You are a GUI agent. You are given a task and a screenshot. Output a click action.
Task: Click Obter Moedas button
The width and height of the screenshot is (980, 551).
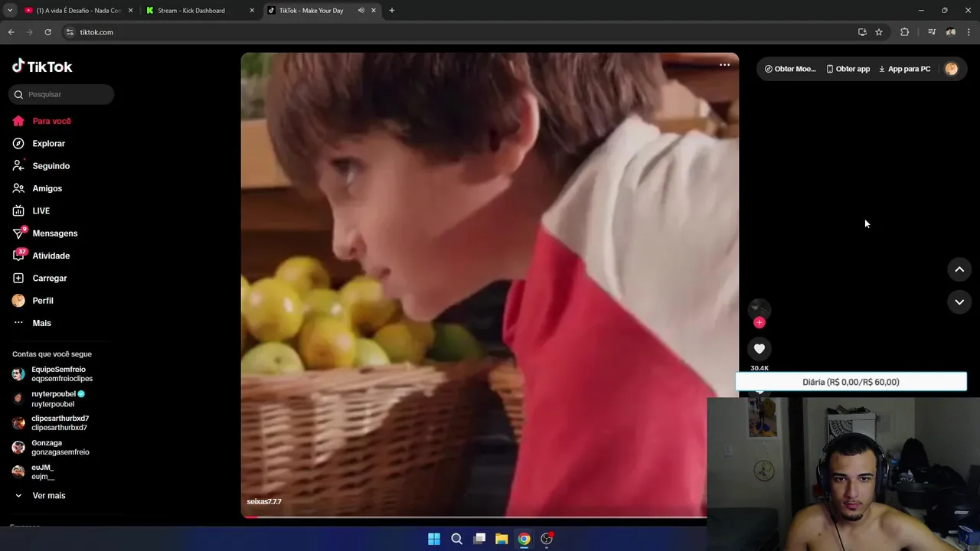790,69
